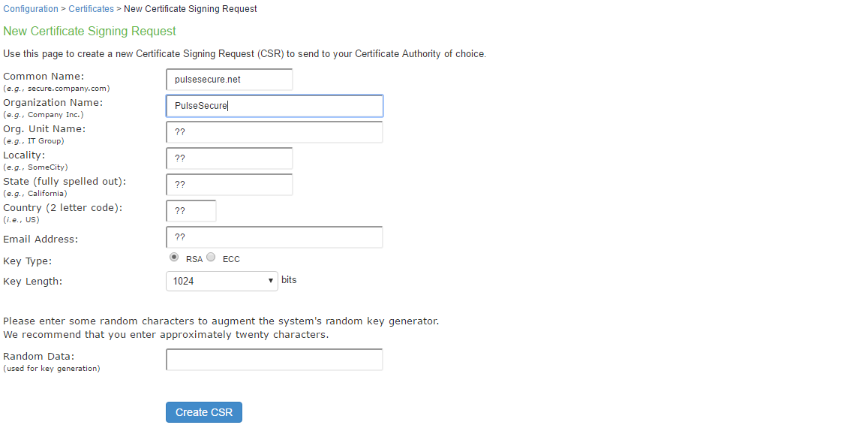Image resolution: width=868 pixels, height=431 pixels.
Task: Click the Org. Unit Name field
Action: pyautogui.click(x=274, y=132)
